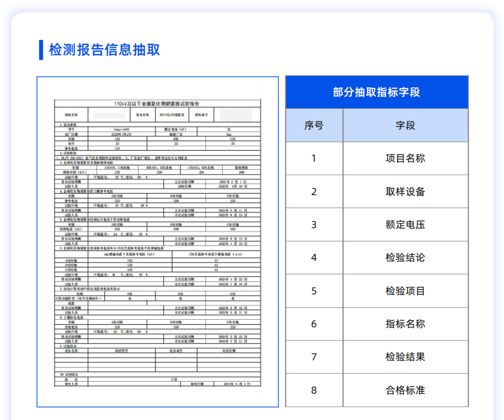Click the 序号 column header
The width and height of the screenshot is (504, 420).
coord(314,126)
